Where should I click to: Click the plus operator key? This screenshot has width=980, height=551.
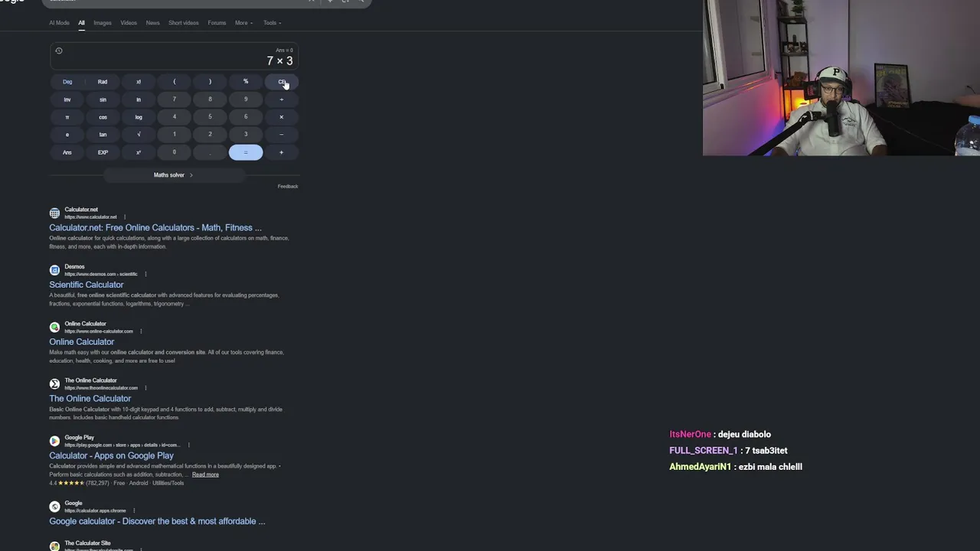click(x=281, y=152)
